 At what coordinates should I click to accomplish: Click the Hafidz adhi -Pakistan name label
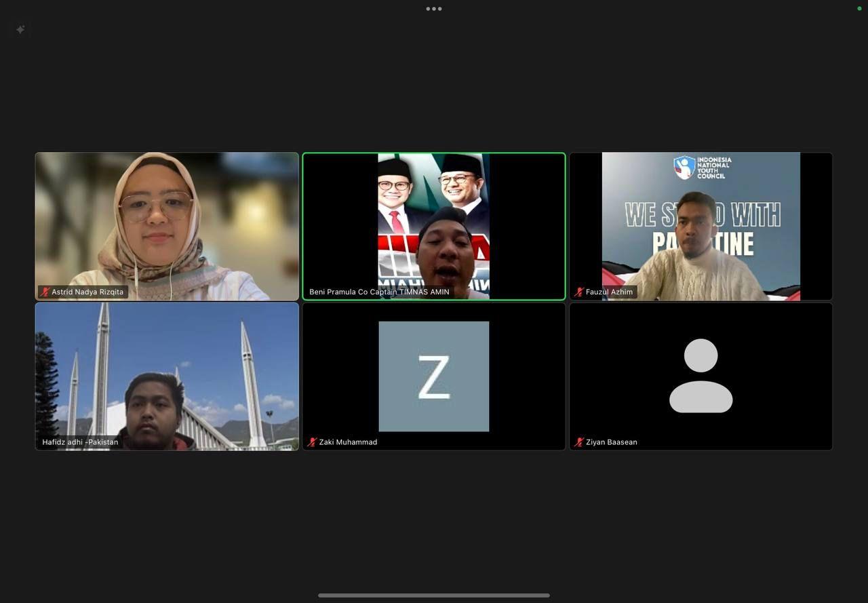[x=80, y=442]
